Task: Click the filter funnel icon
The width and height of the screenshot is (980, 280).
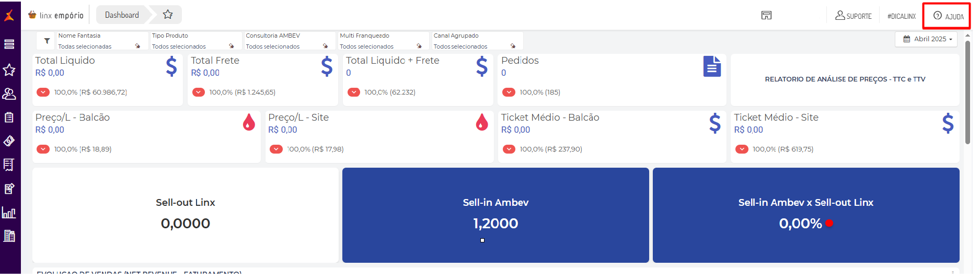Action: 47,41
